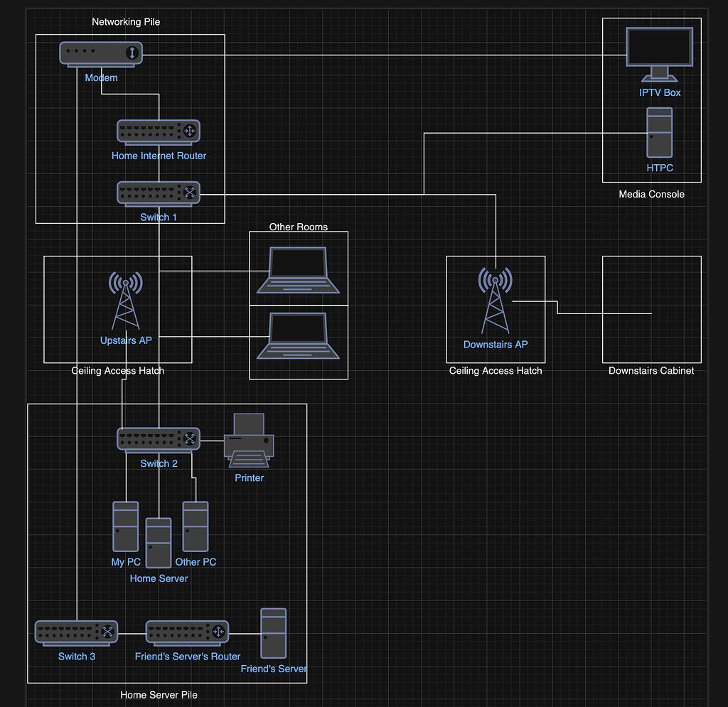Select the Downstairs AP antenna icon
Image resolution: width=728 pixels, height=707 pixels.
coord(496,301)
